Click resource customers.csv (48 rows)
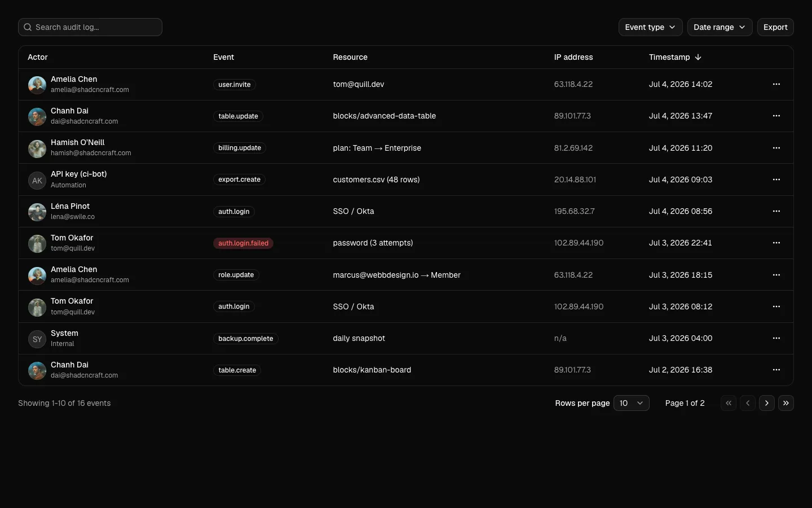This screenshot has height=508, width=812. point(376,179)
